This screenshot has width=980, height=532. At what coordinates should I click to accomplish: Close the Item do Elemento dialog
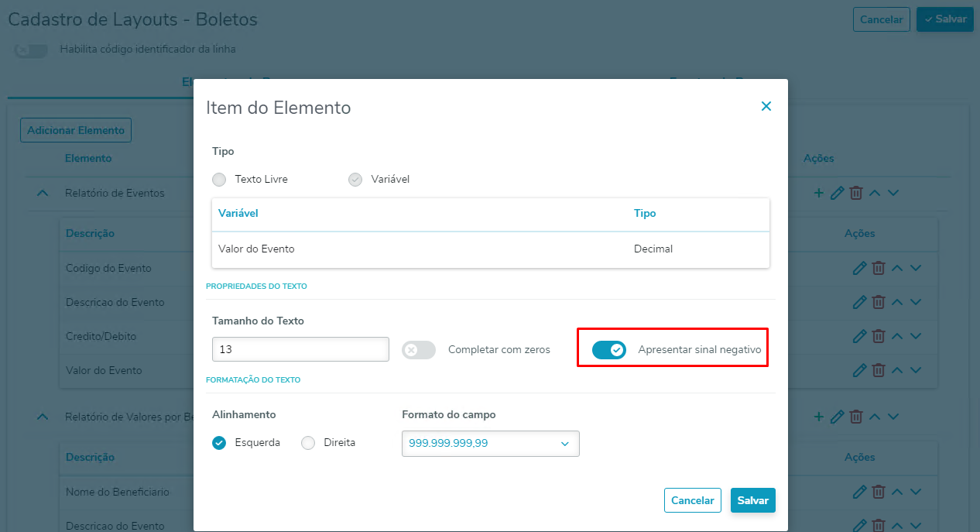(x=766, y=107)
